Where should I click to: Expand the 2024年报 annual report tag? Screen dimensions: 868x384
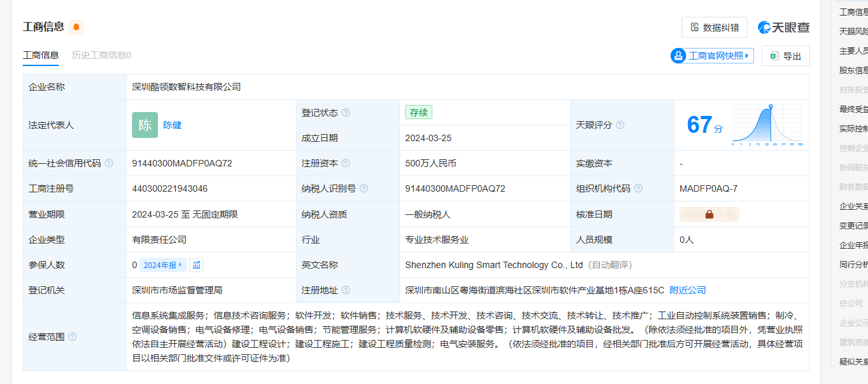click(x=164, y=265)
